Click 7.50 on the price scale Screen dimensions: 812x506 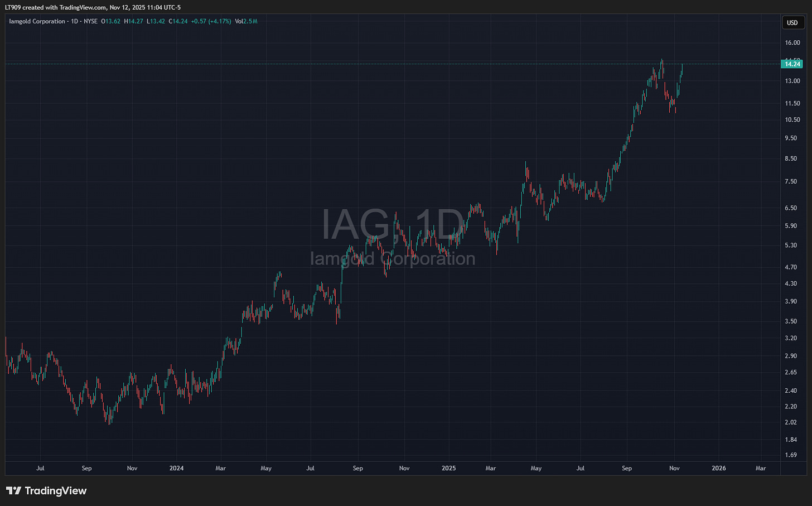(792, 181)
